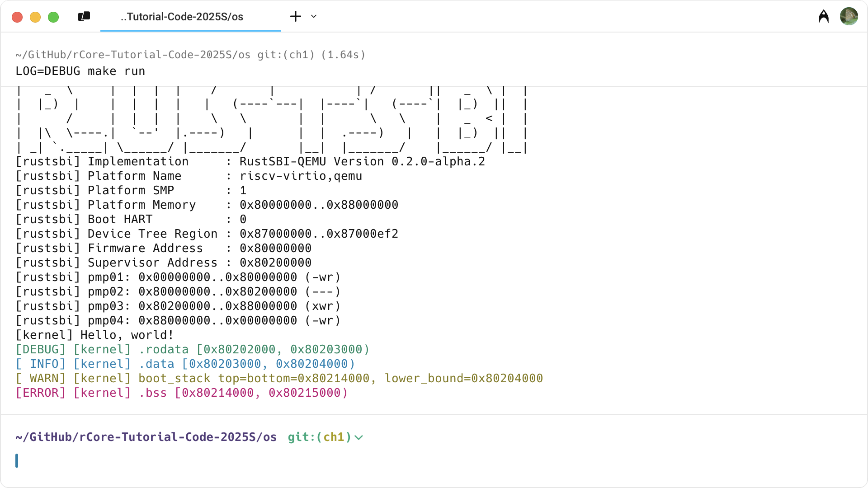Select the [ WARN] boot_stack log line

(279, 378)
